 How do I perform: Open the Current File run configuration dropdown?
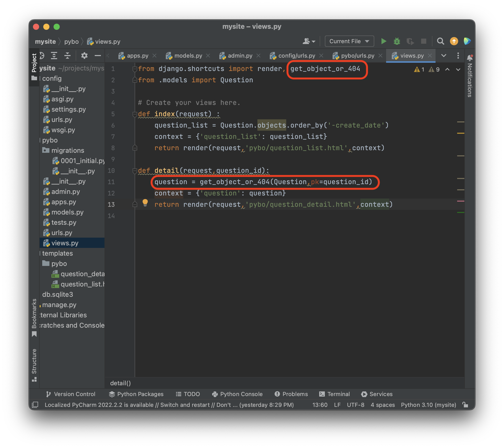(x=349, y=41)
